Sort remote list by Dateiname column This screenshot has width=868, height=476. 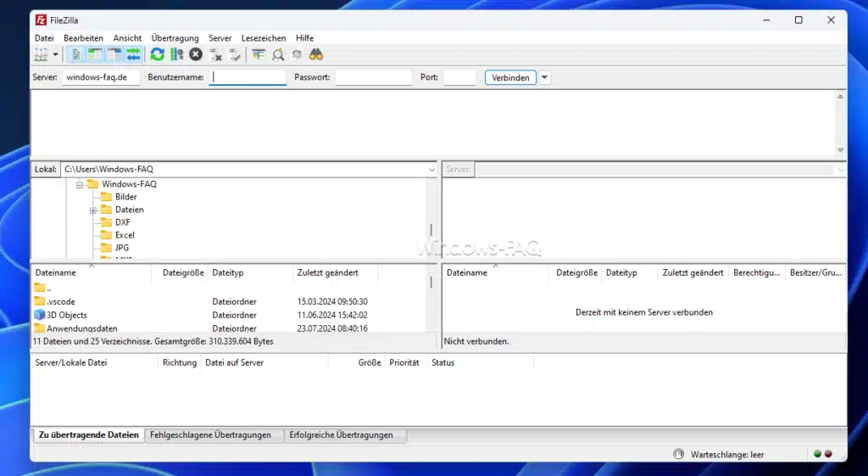(495, 272)
